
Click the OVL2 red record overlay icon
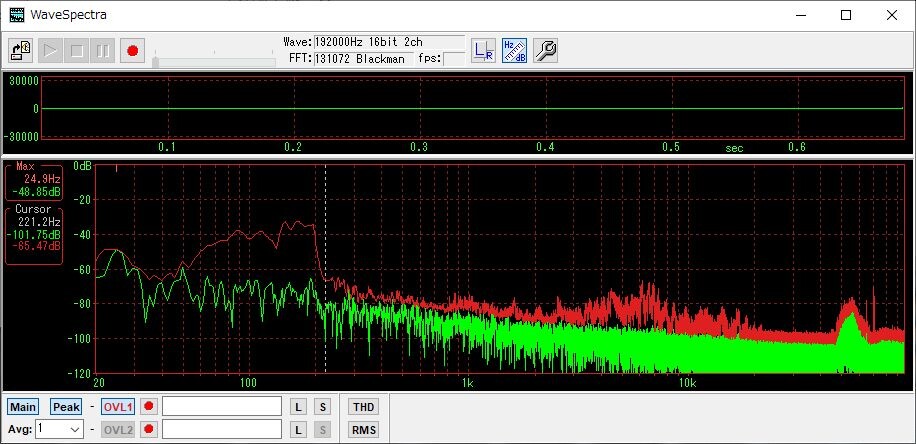[149, 429]
